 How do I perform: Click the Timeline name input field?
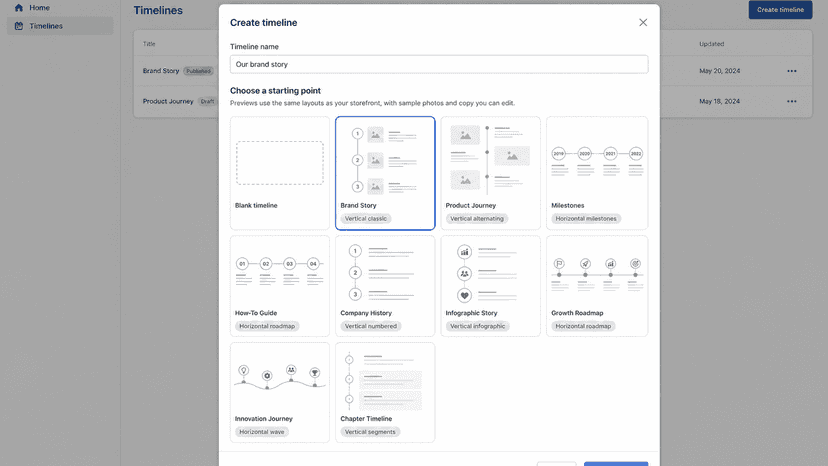tap(439, 64)
